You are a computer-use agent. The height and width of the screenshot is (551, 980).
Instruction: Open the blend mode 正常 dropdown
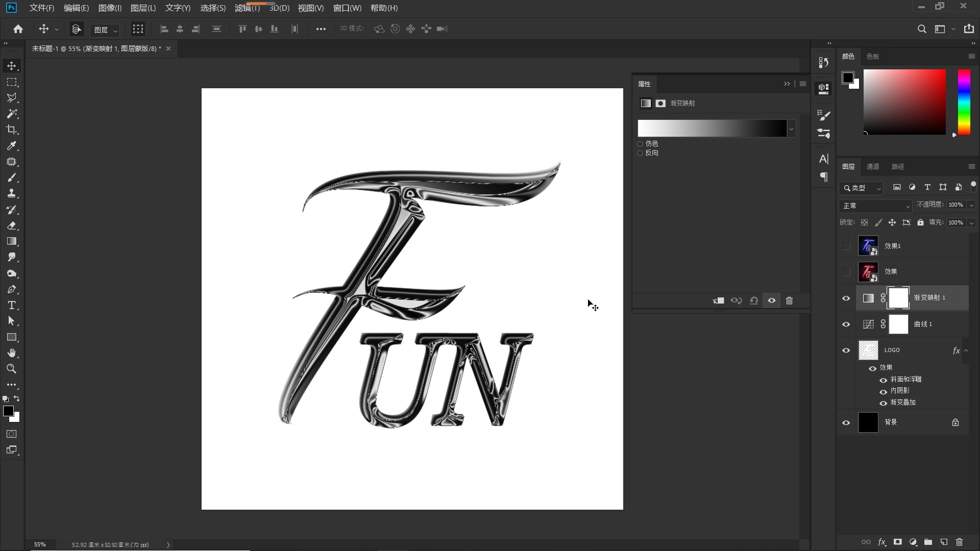[876, 206]
